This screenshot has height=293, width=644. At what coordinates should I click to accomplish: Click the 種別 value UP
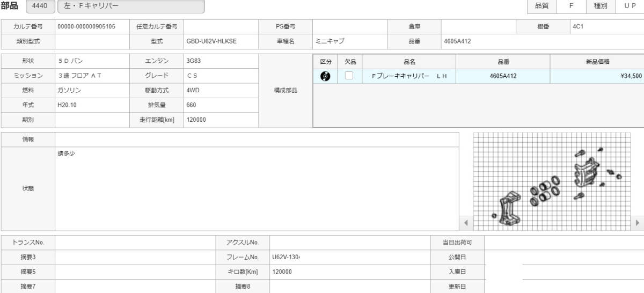630,6
